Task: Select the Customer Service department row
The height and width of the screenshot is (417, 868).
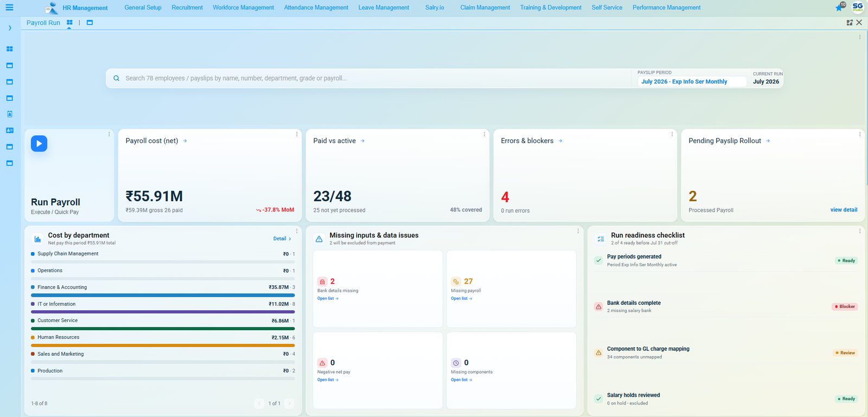Action: click(163, 324)
